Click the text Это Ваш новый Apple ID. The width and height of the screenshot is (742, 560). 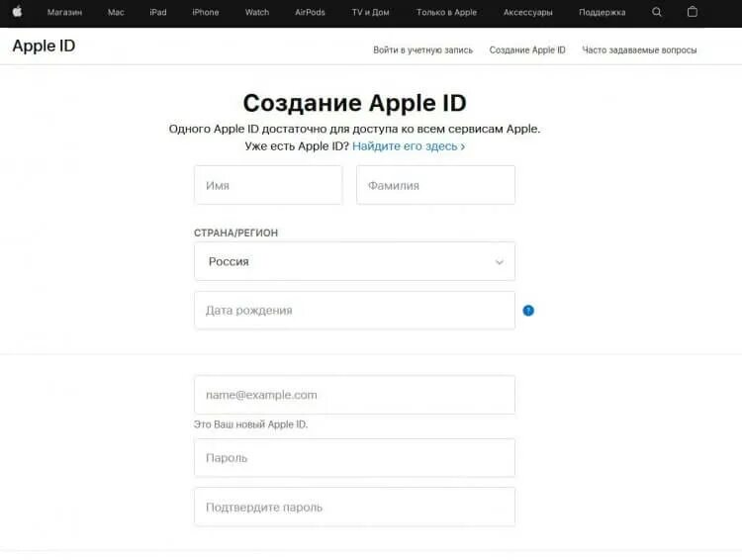[x=250, y=424]
